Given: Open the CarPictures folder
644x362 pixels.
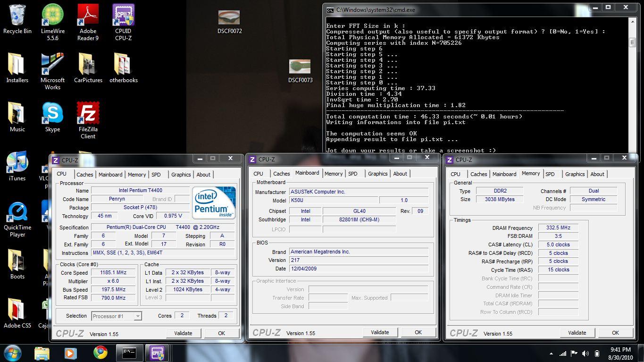Looking at the screenshot, I should (88, 68).
